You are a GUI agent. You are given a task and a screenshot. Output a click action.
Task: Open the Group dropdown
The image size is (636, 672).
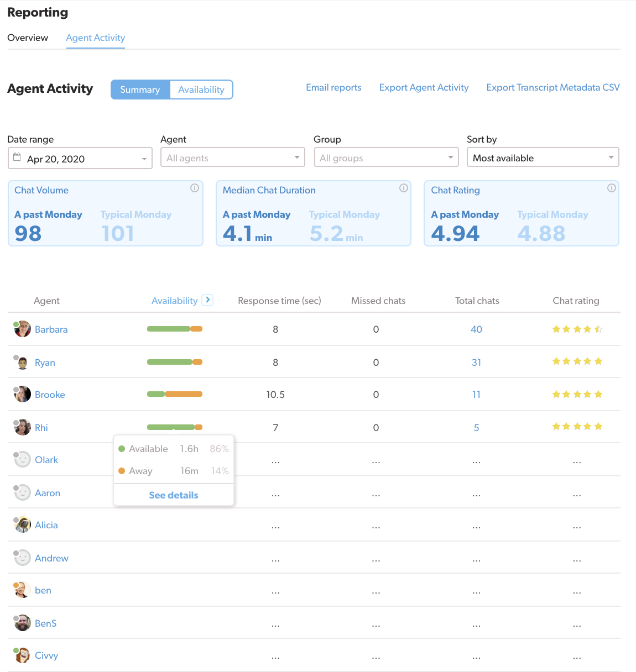386,158
